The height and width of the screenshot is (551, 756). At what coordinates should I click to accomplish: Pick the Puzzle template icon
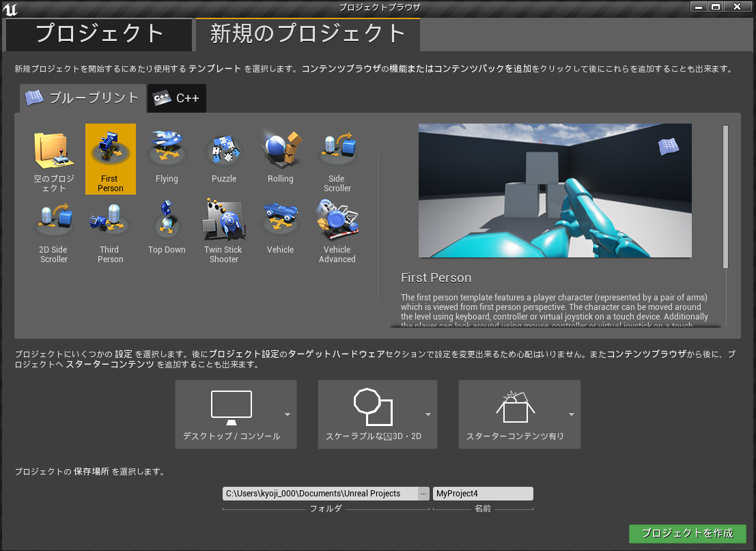[223, 150]
